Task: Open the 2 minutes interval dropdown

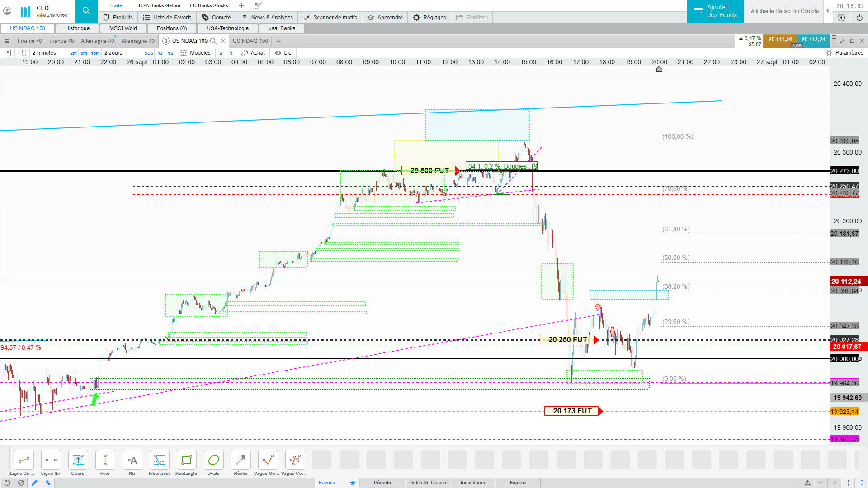Action: coord(44,53)
